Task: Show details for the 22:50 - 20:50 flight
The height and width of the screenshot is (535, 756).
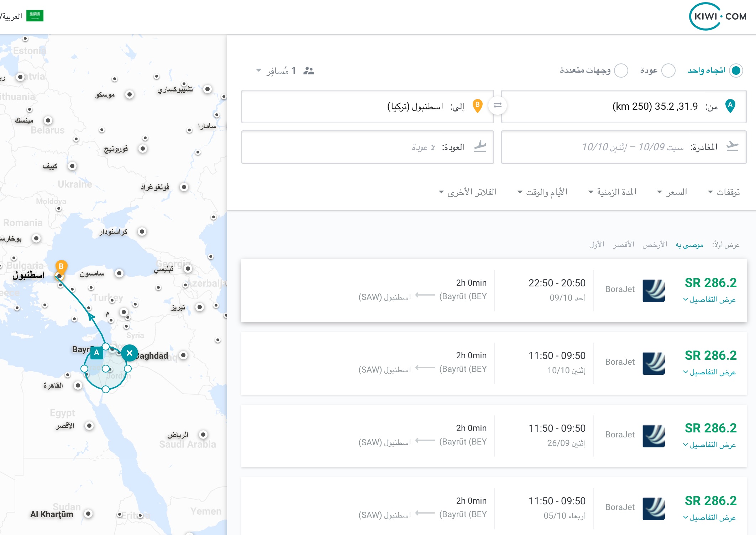Action: [x=709, y=300]
